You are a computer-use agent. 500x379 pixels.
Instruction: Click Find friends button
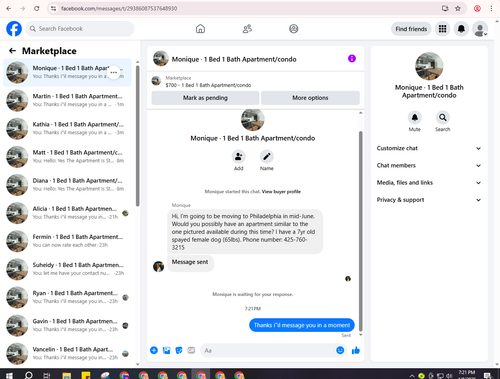411,29
